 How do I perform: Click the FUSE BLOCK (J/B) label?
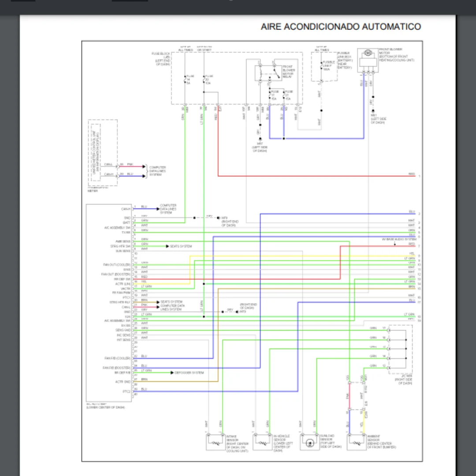[x=161, y=59]
